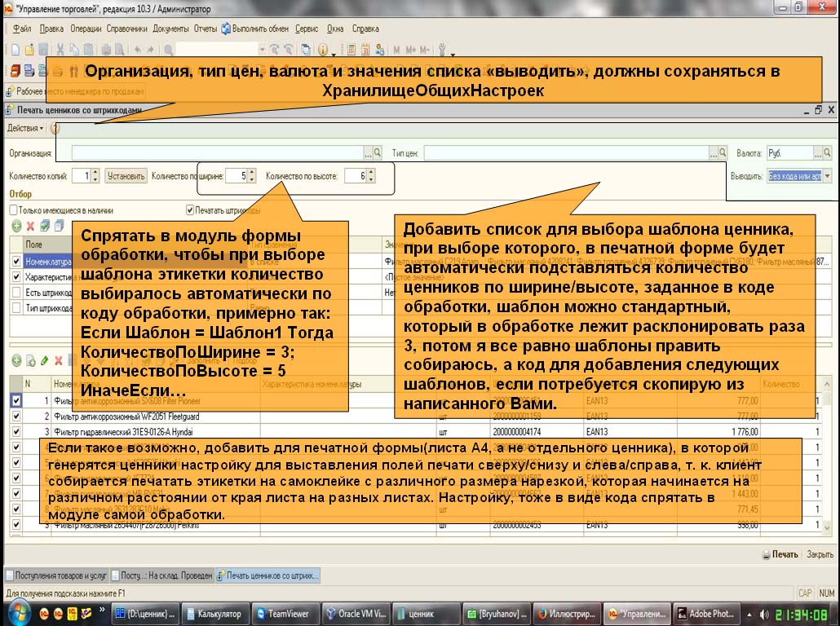The image size is (840, 626).
Task: Open the 'Выводить' dropdown list
Action: (827, 176)
